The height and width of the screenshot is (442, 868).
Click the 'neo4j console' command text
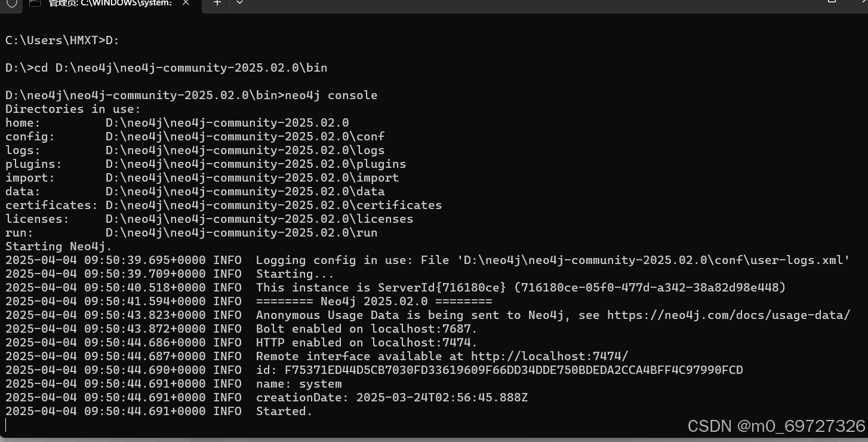(x=331, y=95)
